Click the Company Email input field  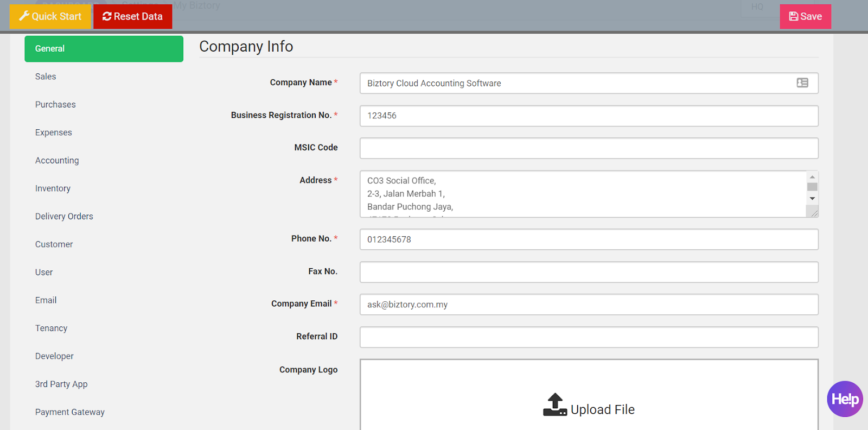coord(589,305)
